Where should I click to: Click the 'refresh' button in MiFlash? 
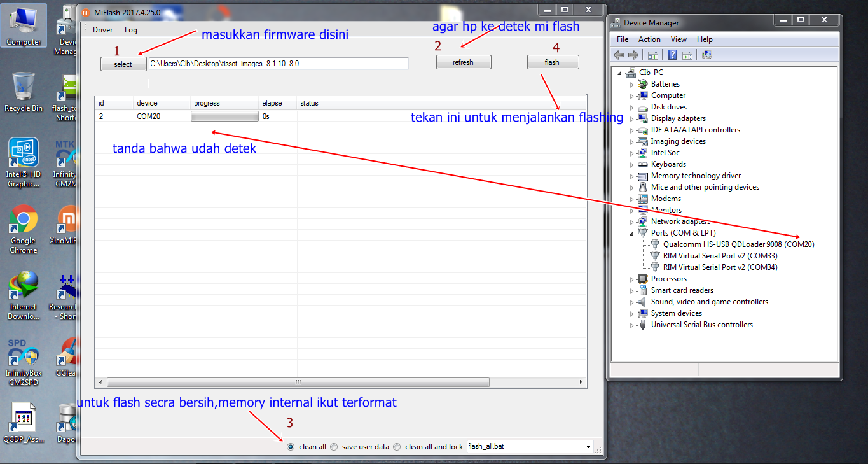pos(463,62)
